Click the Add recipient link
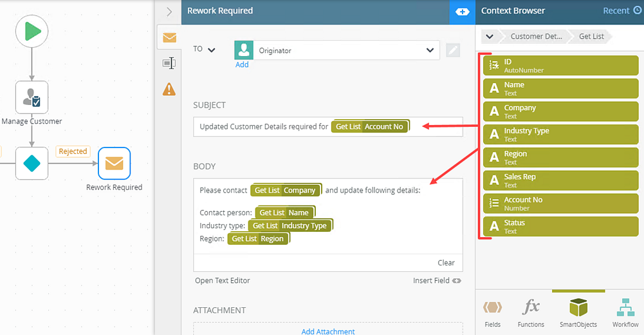Screen dimensions: 644x335 (x=242, y=64)
